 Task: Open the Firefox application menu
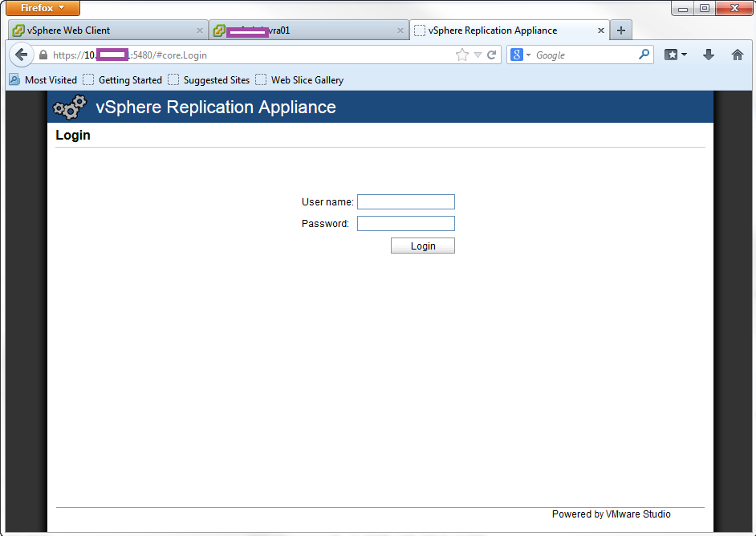43,8
